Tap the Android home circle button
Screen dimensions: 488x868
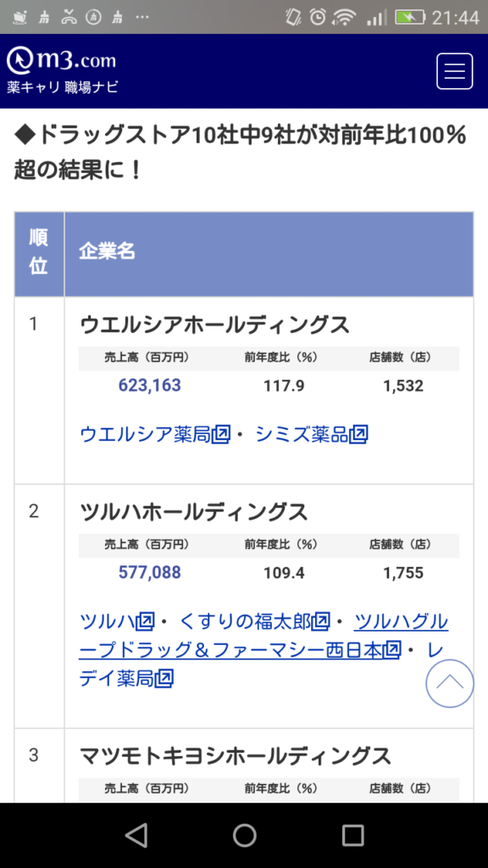[244, 835]
